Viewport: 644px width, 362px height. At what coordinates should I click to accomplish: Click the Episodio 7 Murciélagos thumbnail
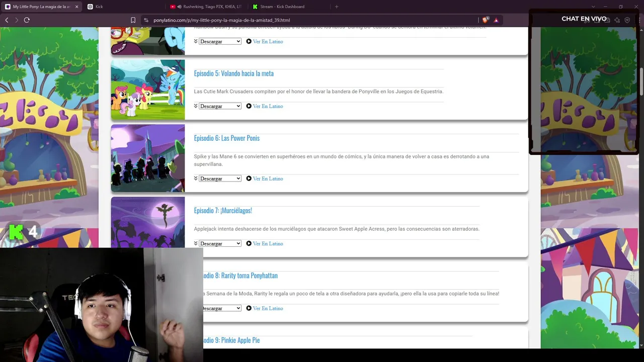148,222
